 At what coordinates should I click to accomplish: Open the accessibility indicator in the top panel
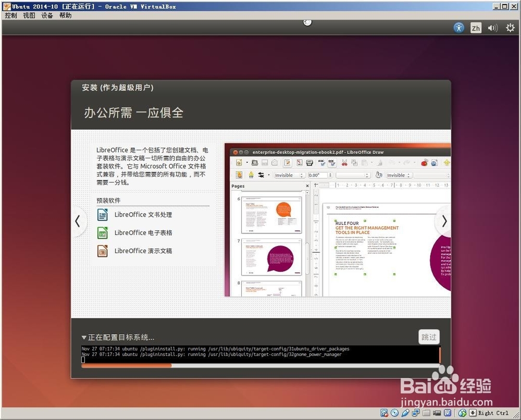[x=459, y=28]
